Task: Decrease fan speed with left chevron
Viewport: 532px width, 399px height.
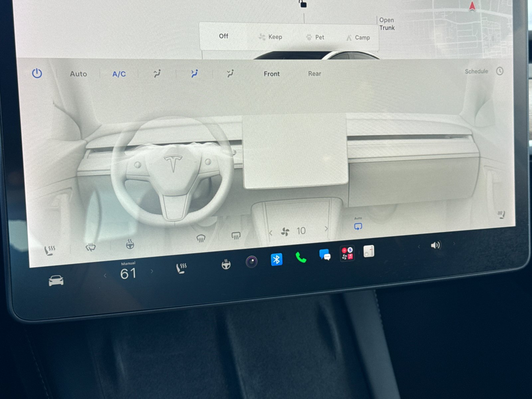Action: [x=271, y=233]
